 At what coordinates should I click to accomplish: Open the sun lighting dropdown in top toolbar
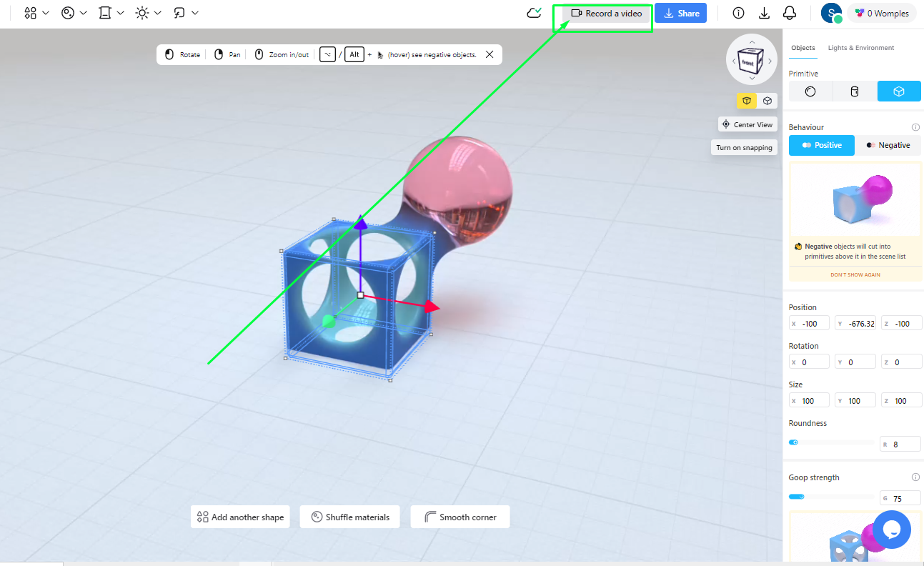point(149,13)
